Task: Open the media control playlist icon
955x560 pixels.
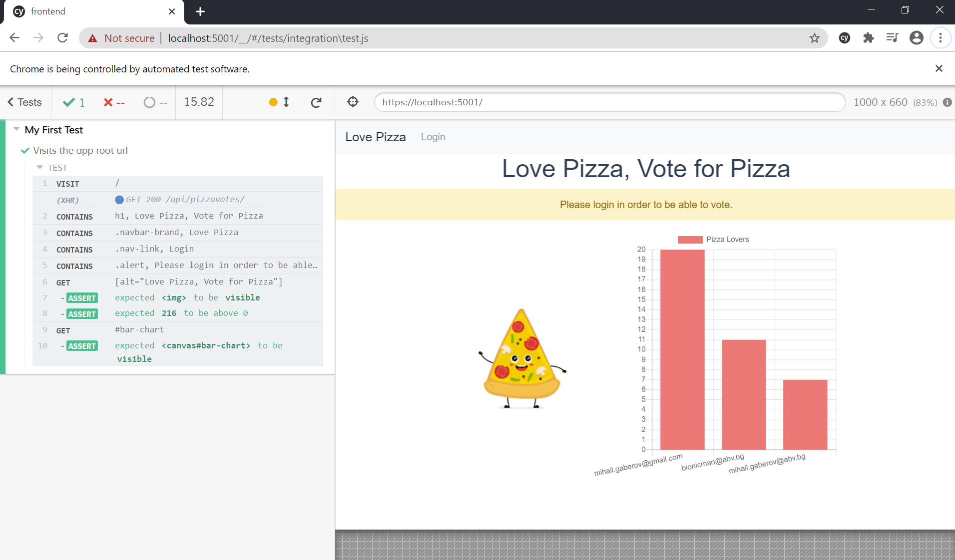Action: pos(892,38)
